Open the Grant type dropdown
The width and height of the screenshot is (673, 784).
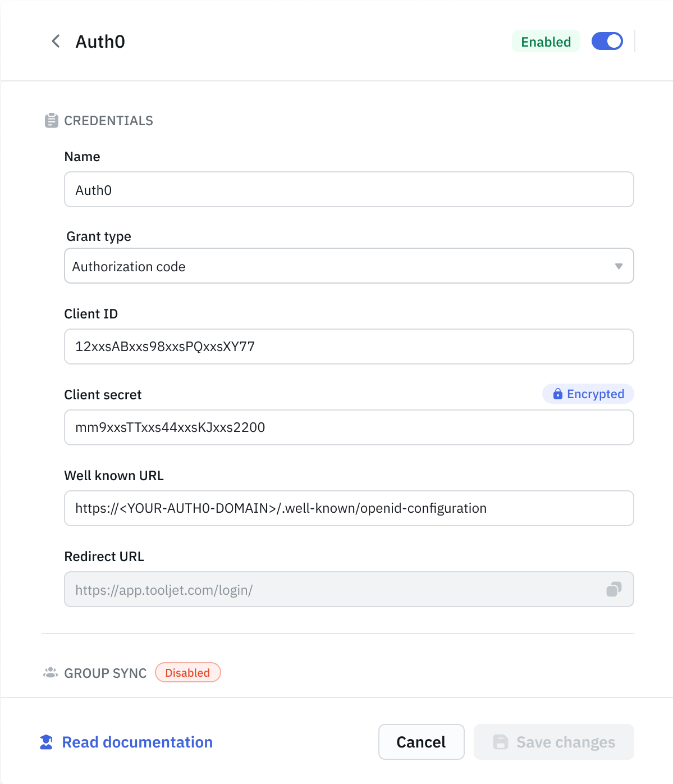(x=349, y=266)
